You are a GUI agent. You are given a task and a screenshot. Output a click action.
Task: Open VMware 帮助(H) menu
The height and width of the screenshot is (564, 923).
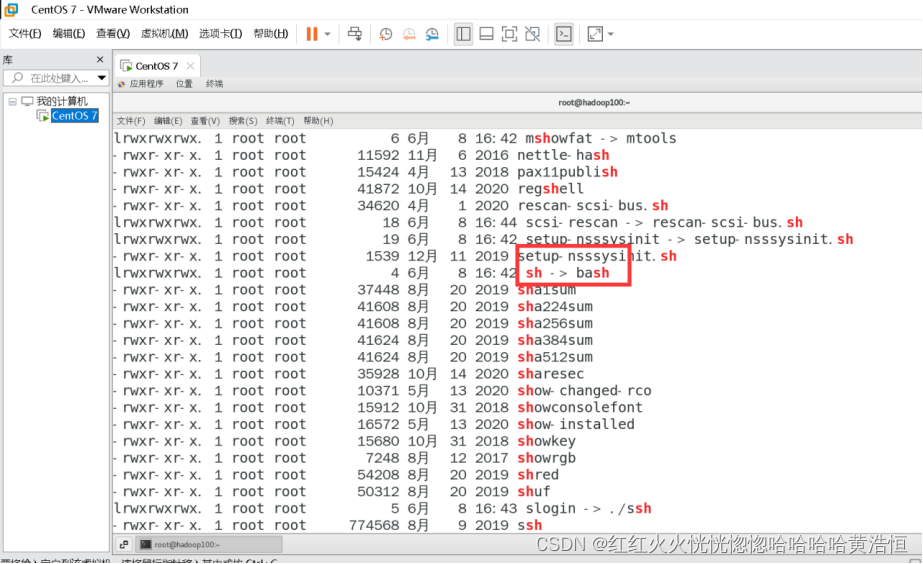click(x=270, y=34)
